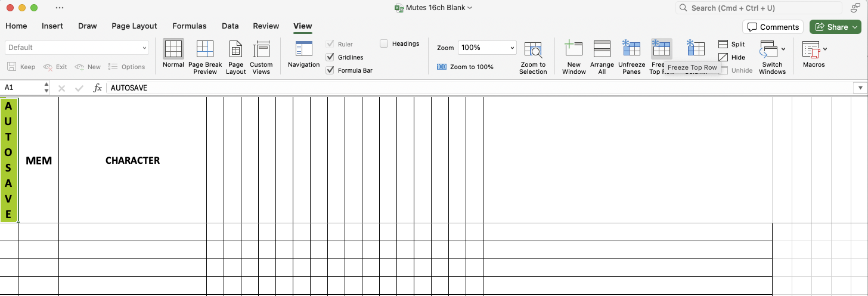Image resolution: width=868 pixels, height=296 pixels.
Task: Create New sheet view
Action: tap(88, 67)
